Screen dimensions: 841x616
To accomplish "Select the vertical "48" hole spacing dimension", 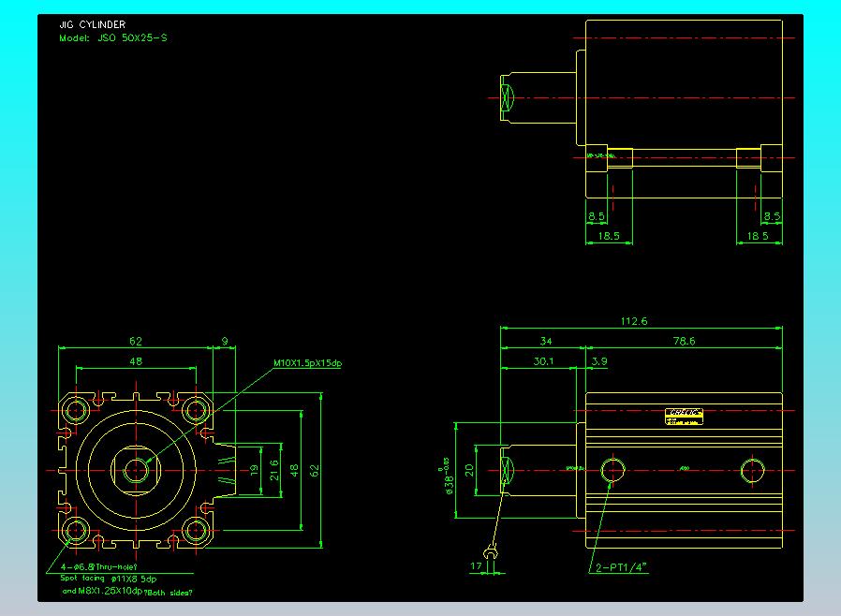I will click(x=294, y=471).
